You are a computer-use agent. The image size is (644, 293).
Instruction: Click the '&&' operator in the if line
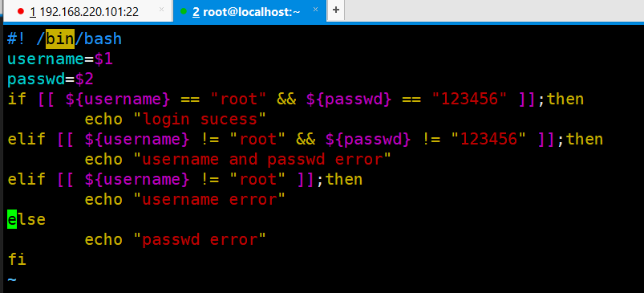pos(286,99)
